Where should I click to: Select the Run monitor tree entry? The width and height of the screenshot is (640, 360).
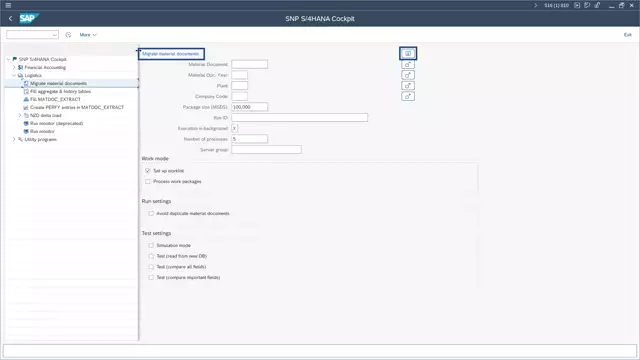(x=42, y=131)
